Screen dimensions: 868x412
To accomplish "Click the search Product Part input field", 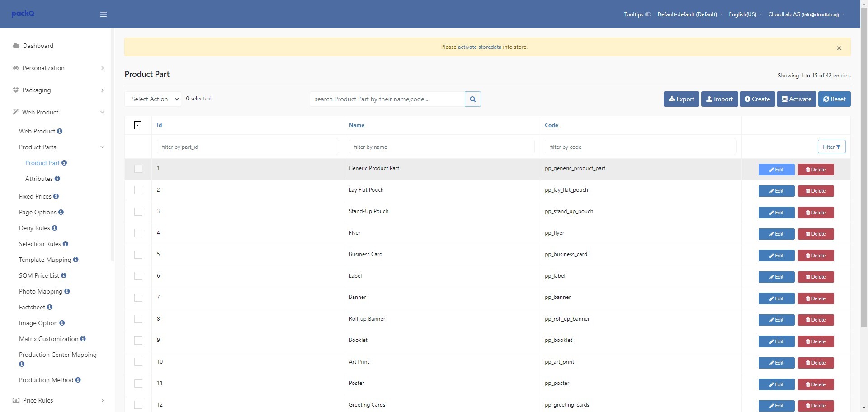I will 387,99.
